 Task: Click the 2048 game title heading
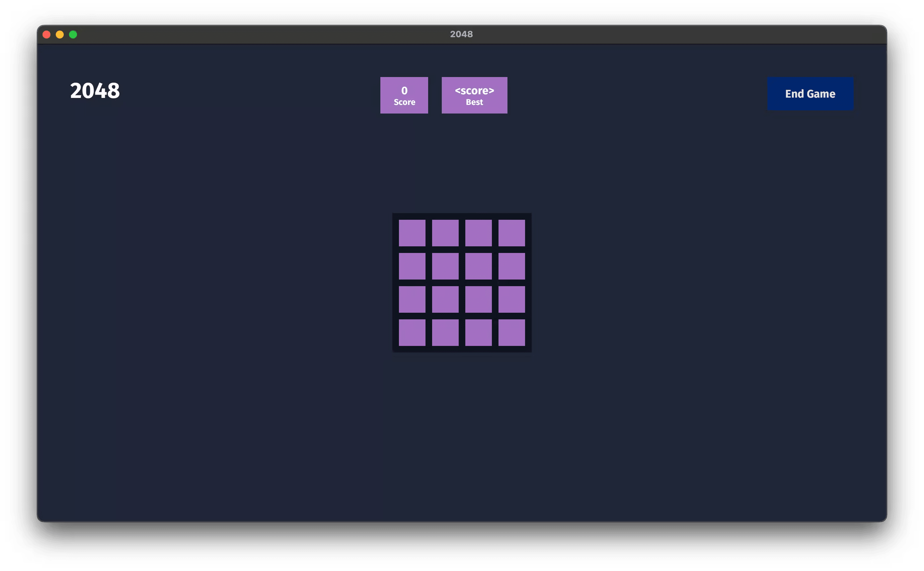tap(95, 91)
